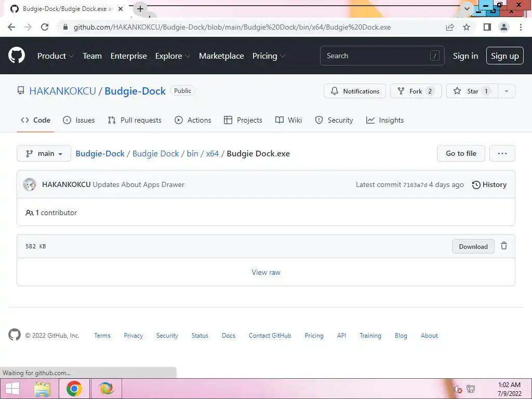Image resolution: width=532 pixels, height=399 pixels.
Task: Click the GitHub octocat logo in header
Action: pos(17,56)
